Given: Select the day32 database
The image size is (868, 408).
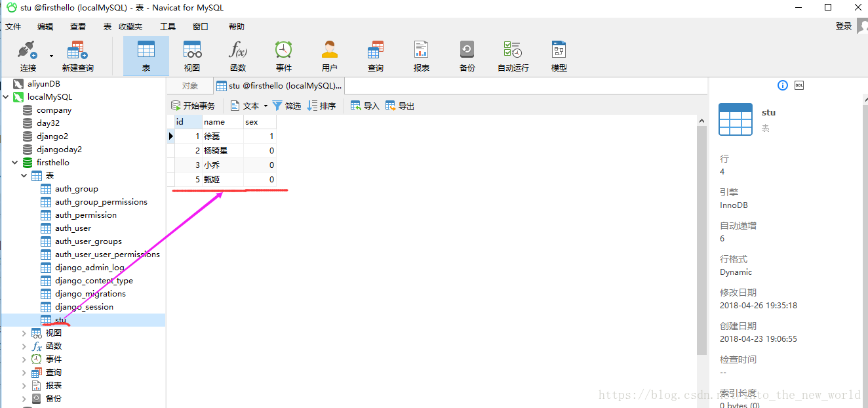Looking at the screenshot, I should tap(48, 123).
